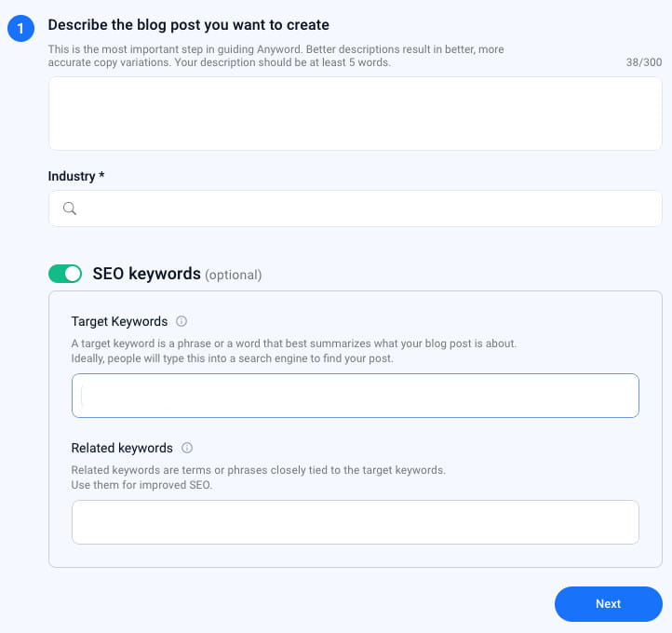
Task: Click the 38/300 character counter
Action: point(644,62)
